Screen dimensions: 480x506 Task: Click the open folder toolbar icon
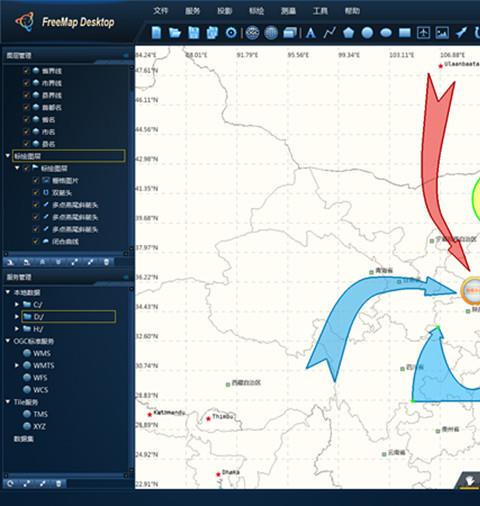175,33
